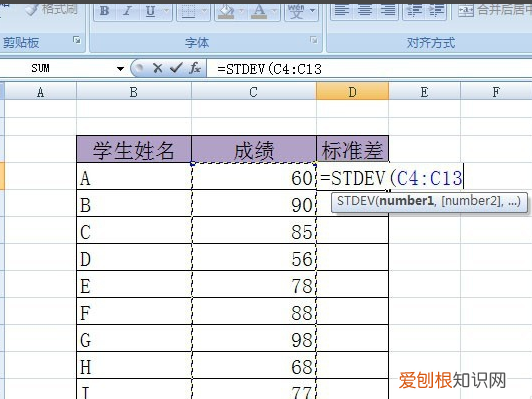Open the font color dropdown arrow
532x399 pixels.
[274, 11]
